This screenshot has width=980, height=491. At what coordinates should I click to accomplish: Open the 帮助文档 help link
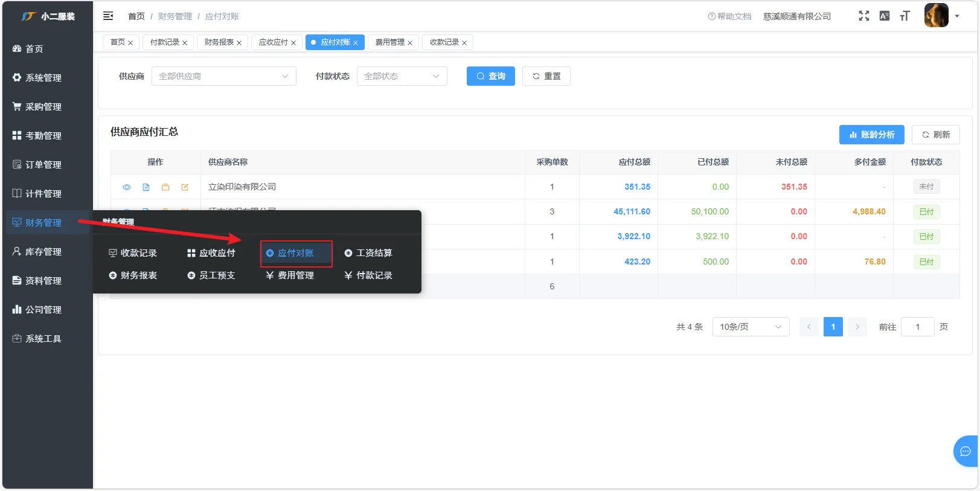point(729,16)
